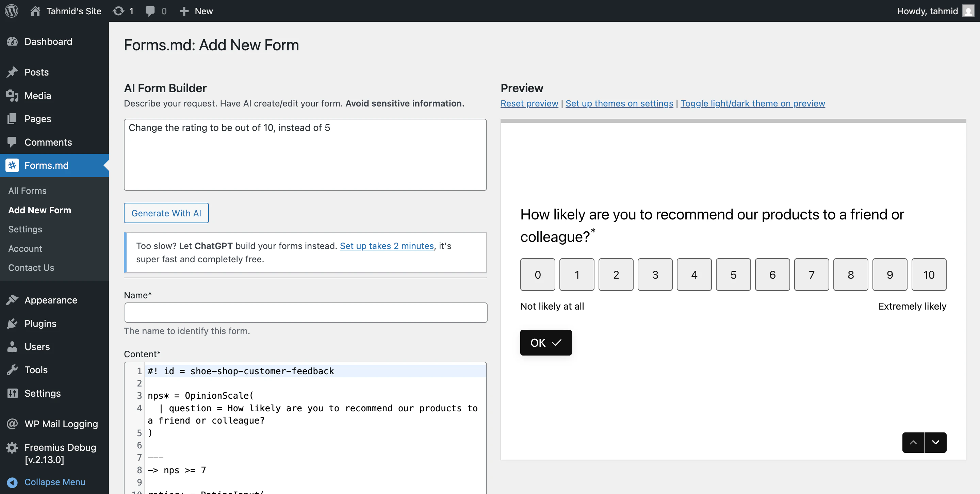Open the updates indicator in the admin bar
980x494 pixels.
123,11
